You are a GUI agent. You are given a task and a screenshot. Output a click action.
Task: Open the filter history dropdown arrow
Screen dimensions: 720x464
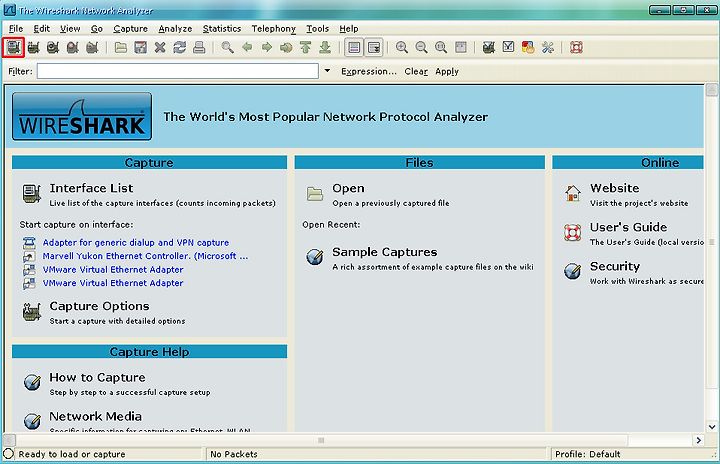tap(327, 71)
